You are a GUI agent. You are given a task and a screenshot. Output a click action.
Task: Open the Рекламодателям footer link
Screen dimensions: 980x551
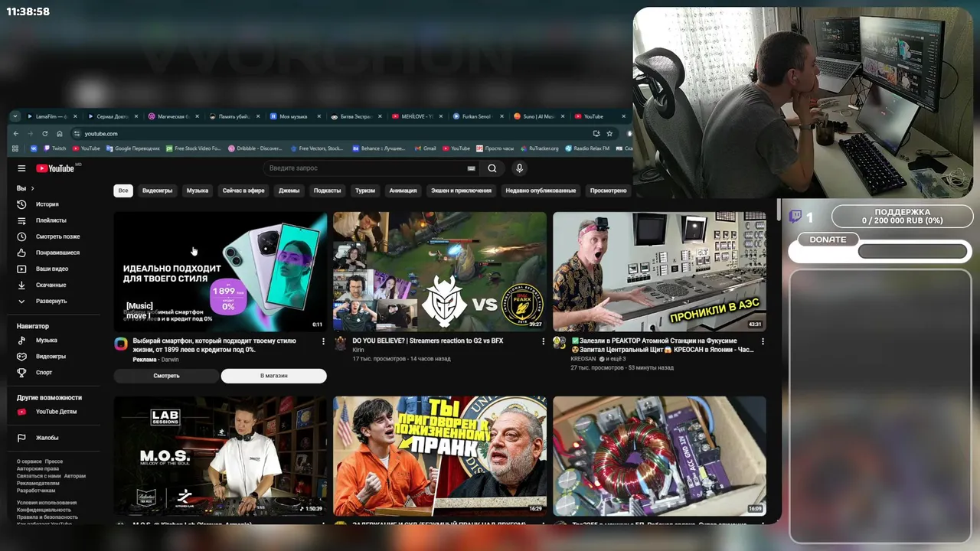[38, 484]
